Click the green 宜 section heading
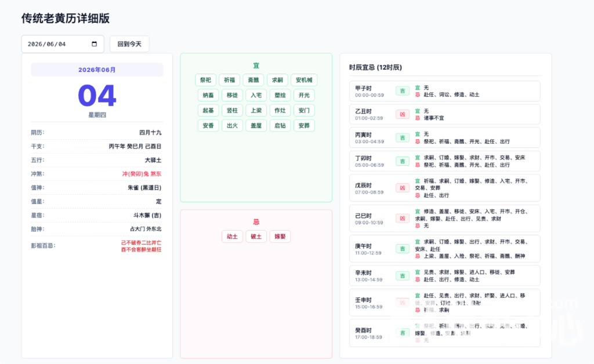 tap(256, 65)
